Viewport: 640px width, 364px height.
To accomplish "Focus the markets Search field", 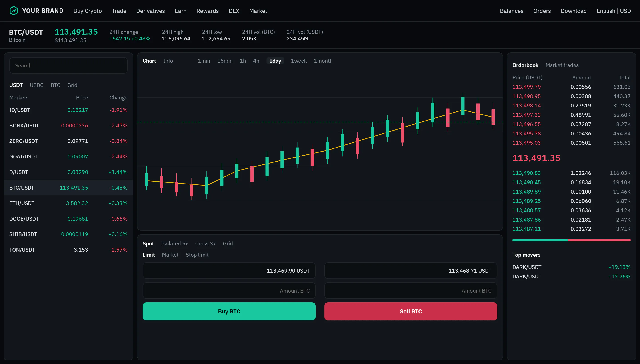I will 68,65.
